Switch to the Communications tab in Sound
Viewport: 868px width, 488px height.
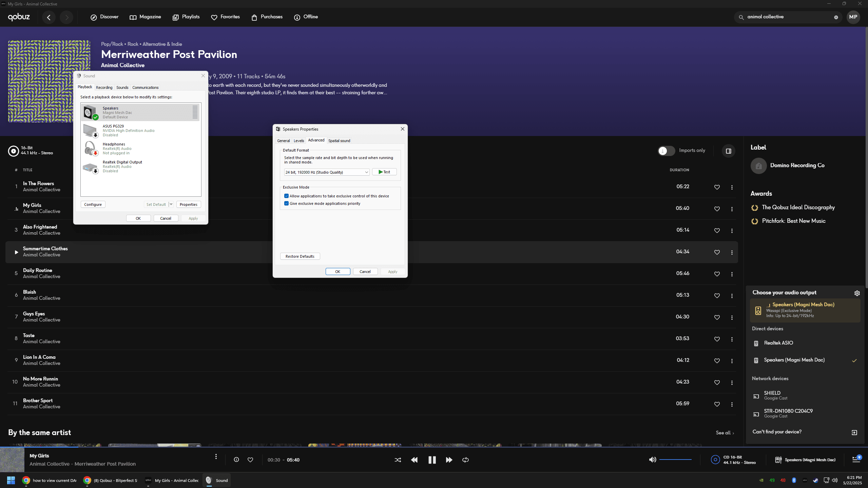tap(145, 87)
